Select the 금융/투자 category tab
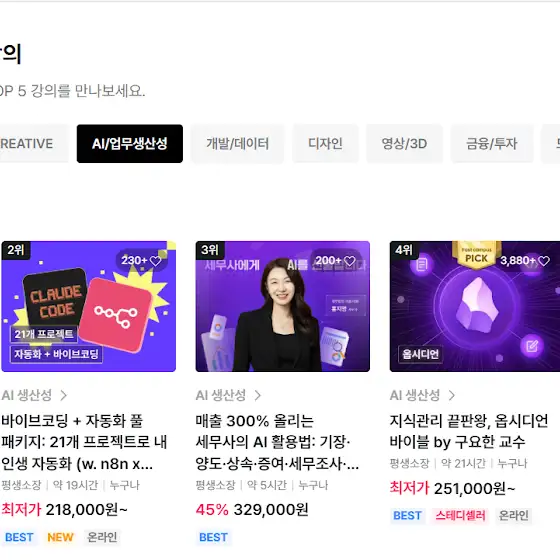 (x=492, y=144)
